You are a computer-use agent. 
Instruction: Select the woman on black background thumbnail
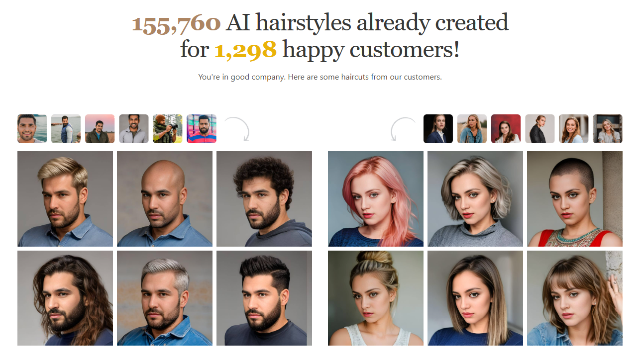click(x=438, y=129)
